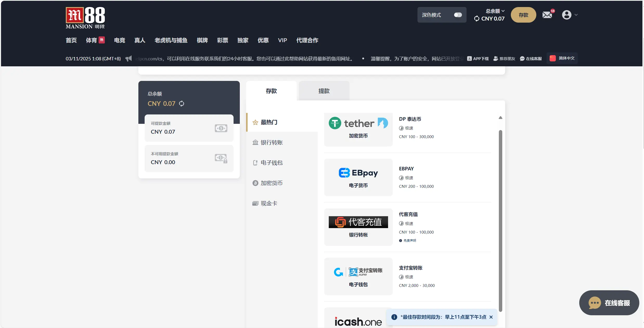Click the gold 存款 deposit button

(523, 15)
